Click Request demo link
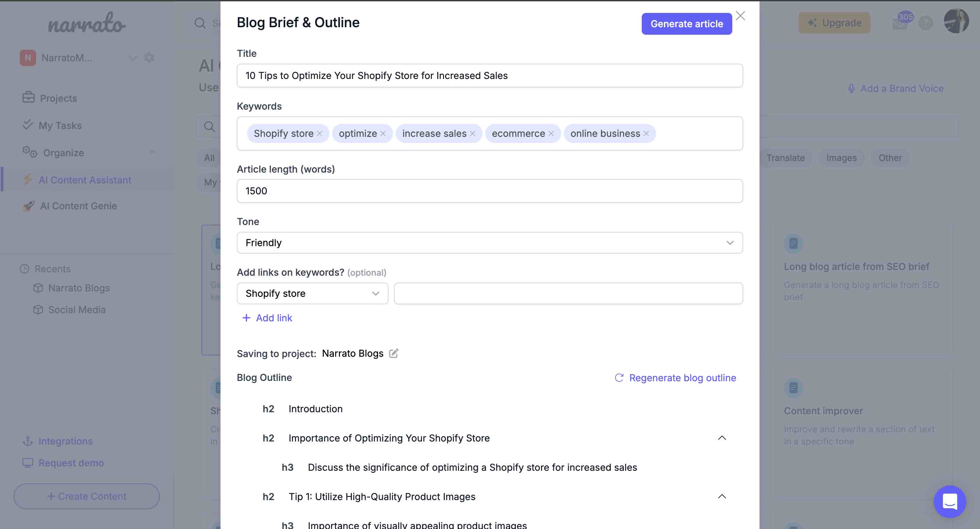The height and width of the screenshot is (529, 980). click(x=71, y=463)
